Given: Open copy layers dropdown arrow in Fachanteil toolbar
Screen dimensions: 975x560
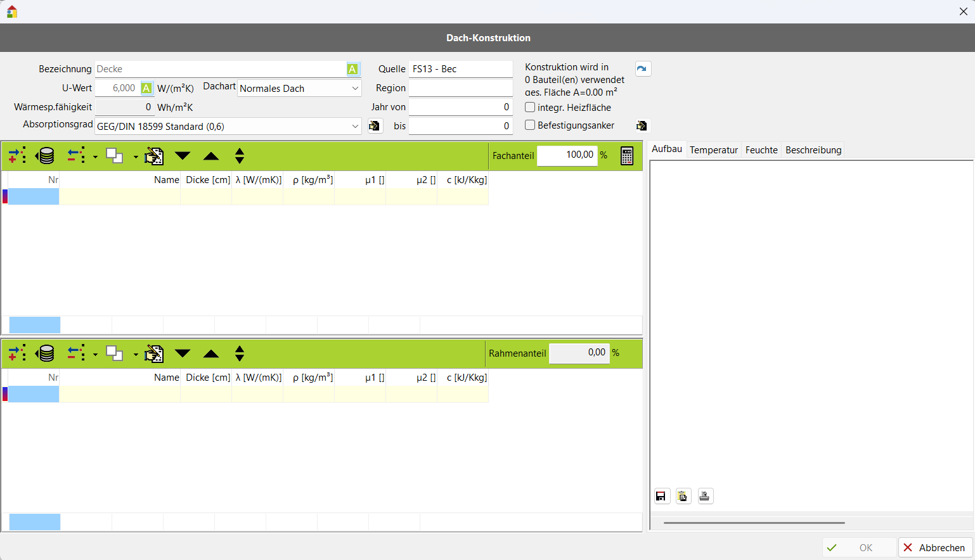Looking at the screenshot, I should 136,156.
